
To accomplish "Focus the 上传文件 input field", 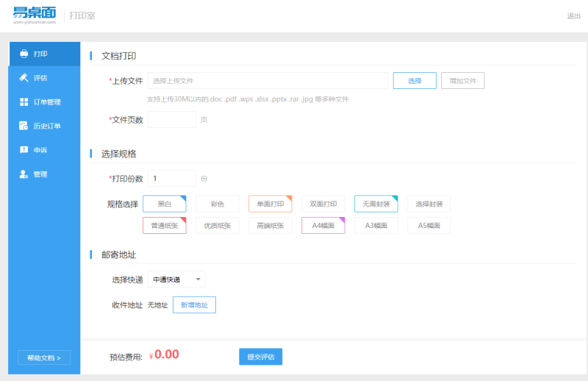I will point(268,81).
